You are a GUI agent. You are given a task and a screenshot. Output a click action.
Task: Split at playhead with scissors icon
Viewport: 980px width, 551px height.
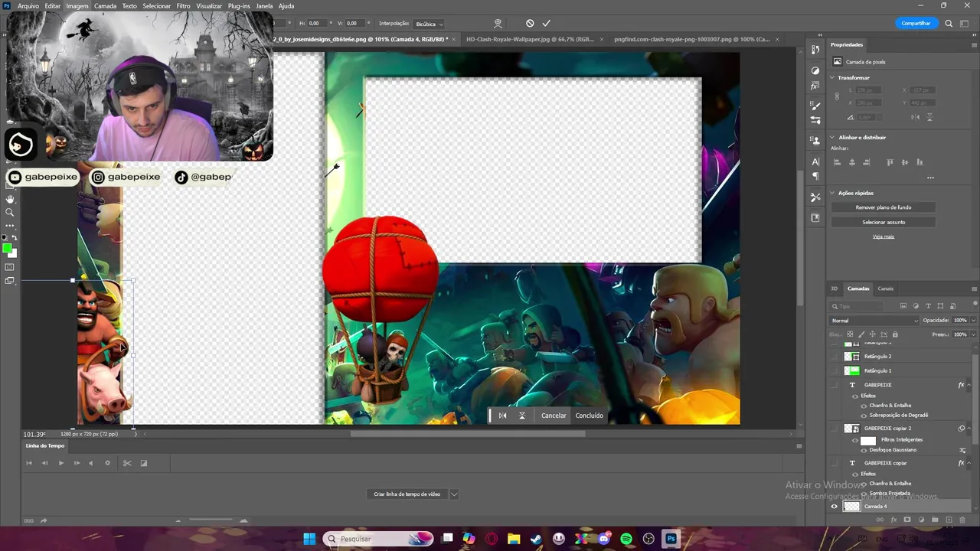click(127, 463)
